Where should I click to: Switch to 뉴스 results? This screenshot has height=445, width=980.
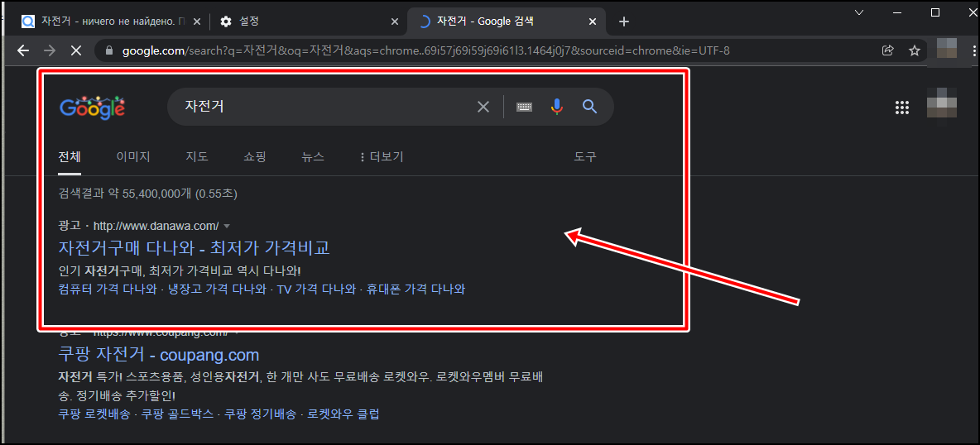[313, 157]
